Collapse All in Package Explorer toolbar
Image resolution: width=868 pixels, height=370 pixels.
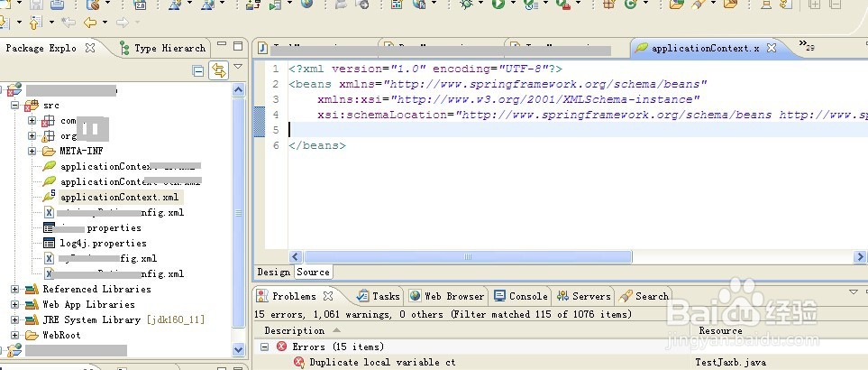[x=197, y=70]
